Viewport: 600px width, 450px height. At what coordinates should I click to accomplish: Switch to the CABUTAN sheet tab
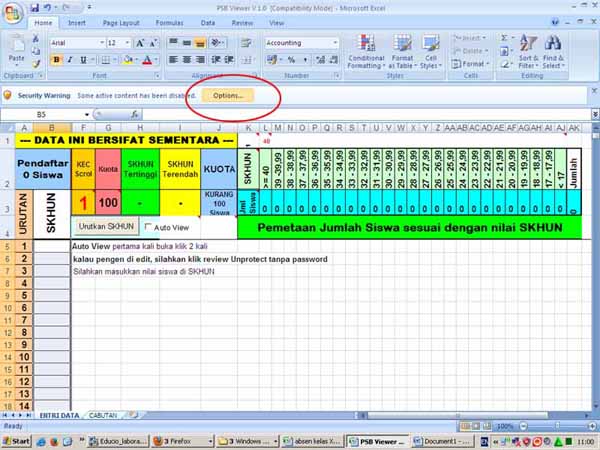coord(104,414)
